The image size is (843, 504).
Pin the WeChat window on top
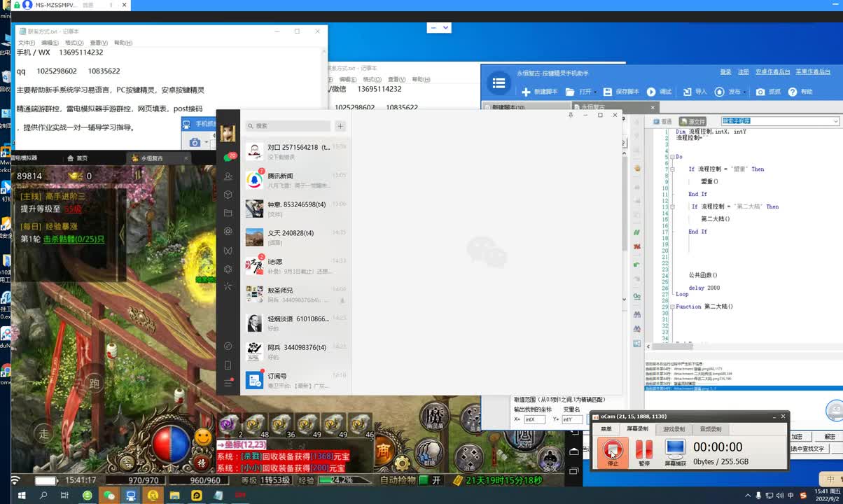(571, 115)
